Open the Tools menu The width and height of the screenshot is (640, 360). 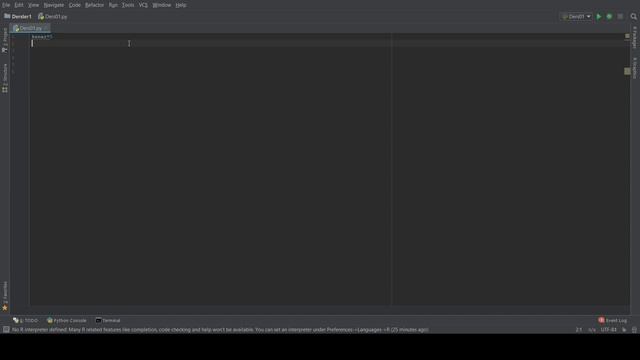(128, 5)
